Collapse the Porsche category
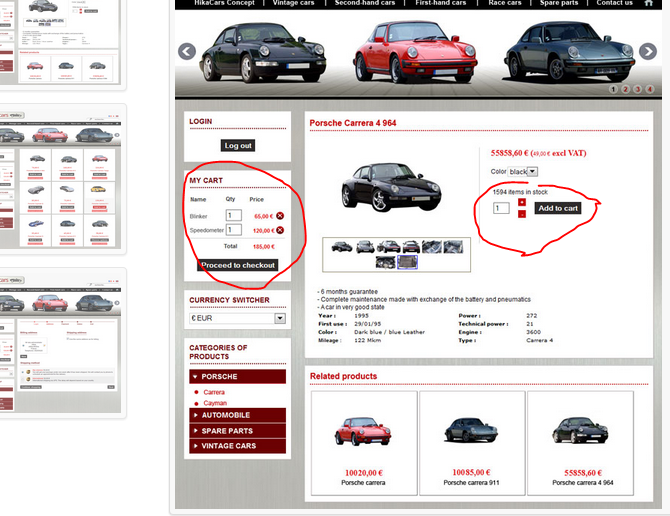670x516 pixels. click(x=237, y=376)
